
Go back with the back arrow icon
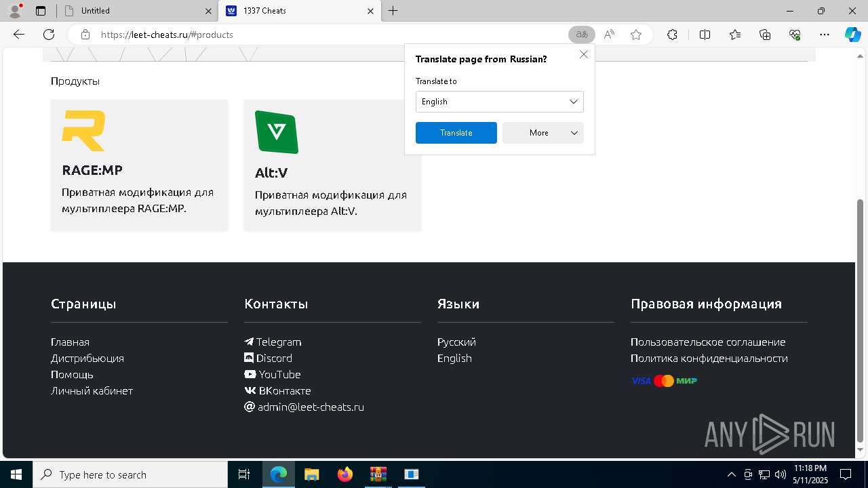coord(19,35)
